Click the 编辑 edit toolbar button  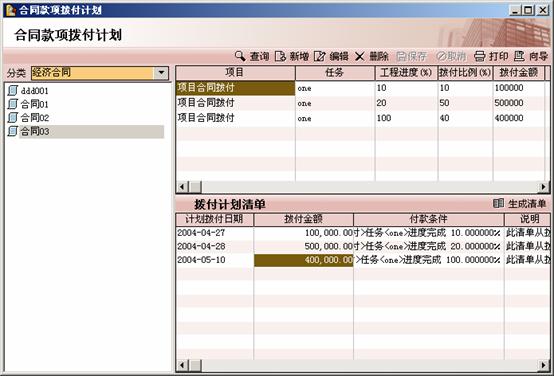click(x=331, y=56)
